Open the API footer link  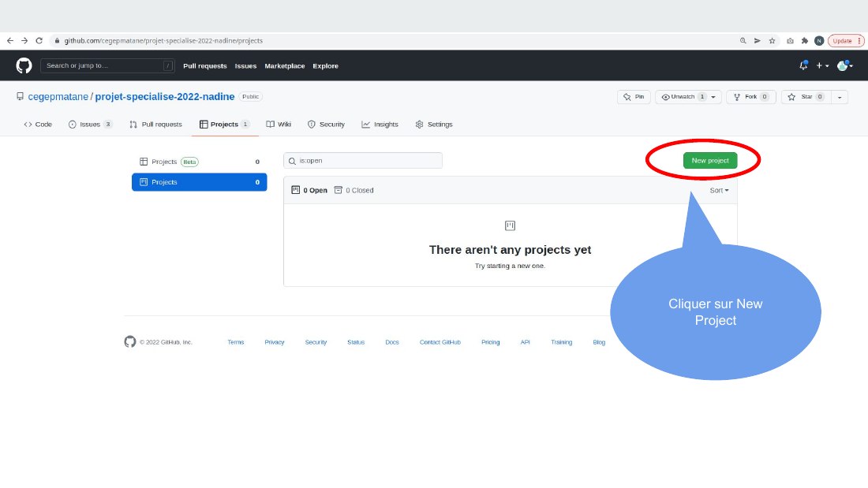pyautogui.click(x=526, y=342)
